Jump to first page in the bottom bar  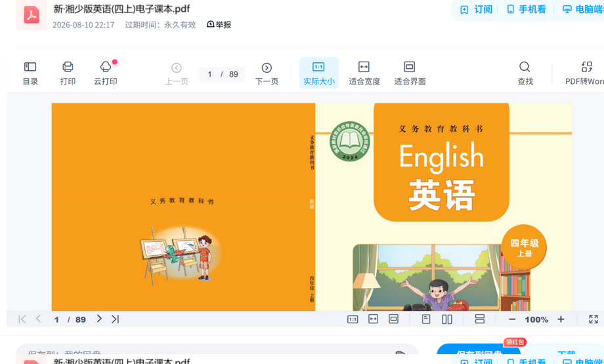[x=22, y=319]
